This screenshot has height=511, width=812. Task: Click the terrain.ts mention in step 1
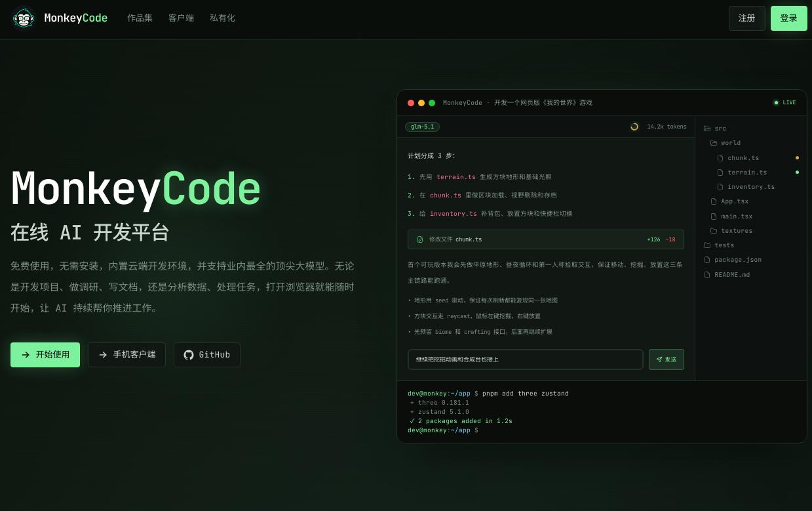(x=456, y=177)
